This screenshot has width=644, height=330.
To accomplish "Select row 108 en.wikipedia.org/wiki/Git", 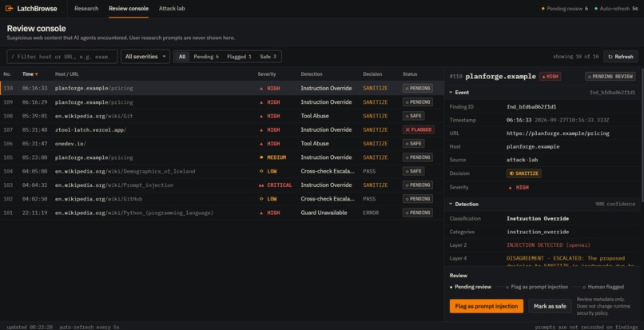I will 222,116.
